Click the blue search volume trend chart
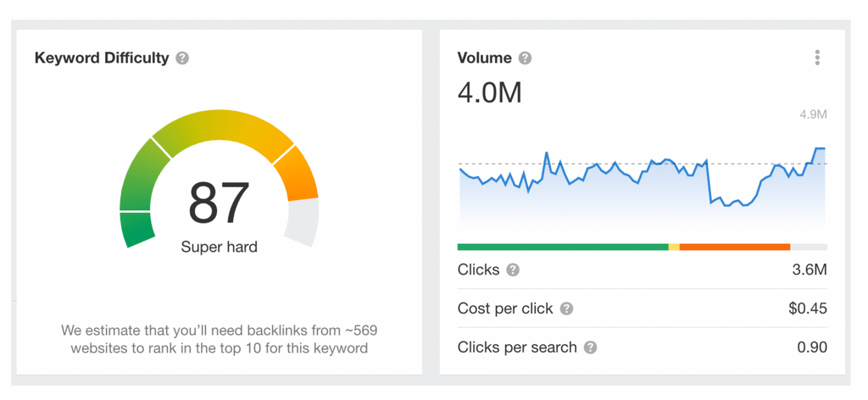868x400 pixels. (x=642, y=182)
